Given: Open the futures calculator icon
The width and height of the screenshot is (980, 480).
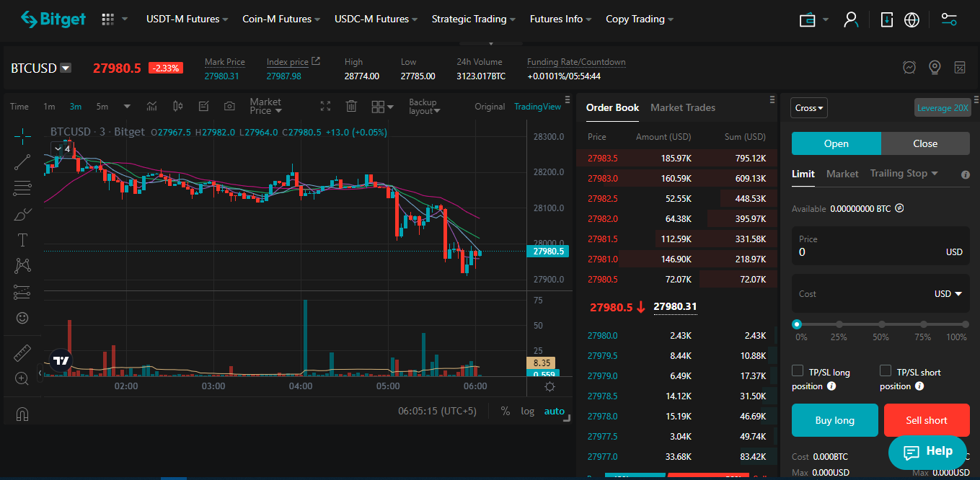Looking at the screenshot, I should (x=959, y=68).
